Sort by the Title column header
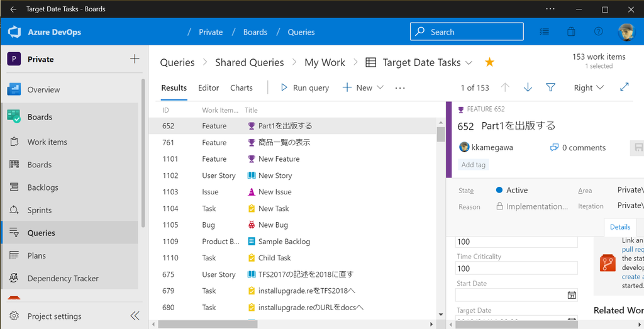Image resolution: width=644 pixels, height=329 pixels. [x=251, y=110]
